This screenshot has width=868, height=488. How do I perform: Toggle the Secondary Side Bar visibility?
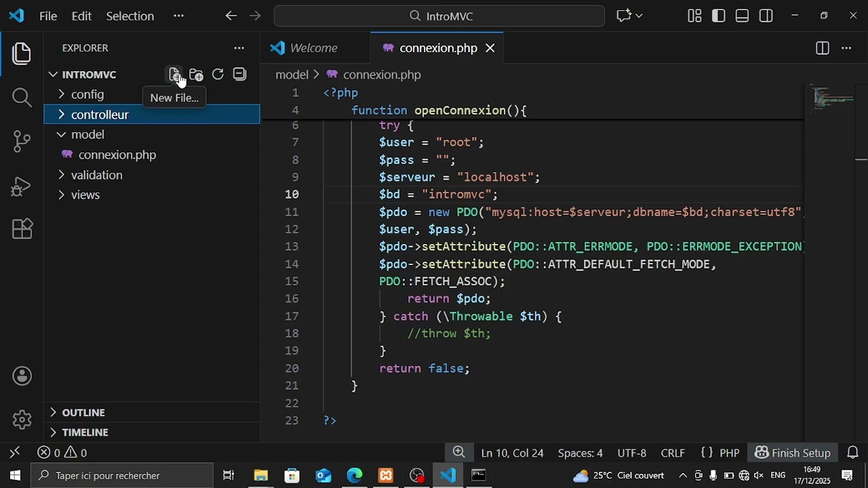[x=766, y=16]
